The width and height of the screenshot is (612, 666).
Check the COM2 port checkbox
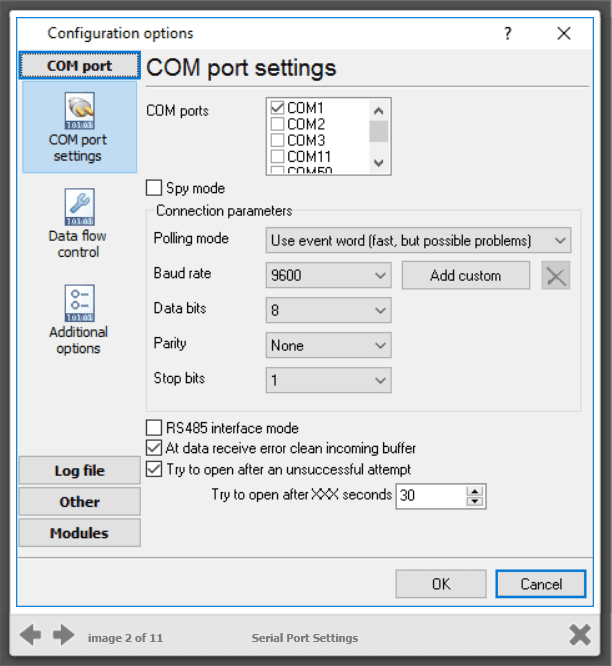coord(277,125)
